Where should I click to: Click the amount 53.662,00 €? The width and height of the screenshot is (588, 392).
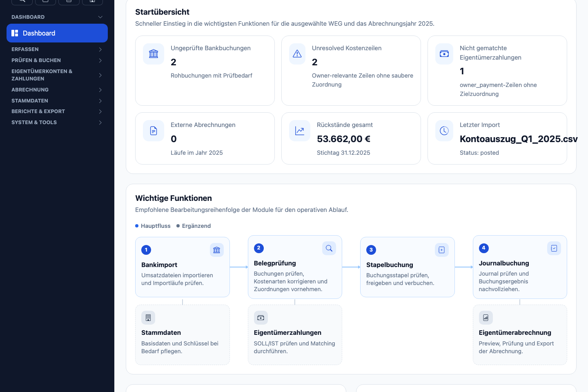344,139
